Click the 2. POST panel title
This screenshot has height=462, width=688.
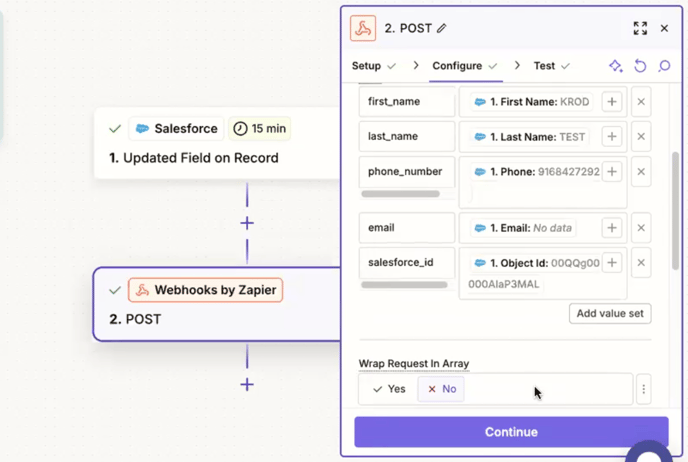[x=408, y=29]
